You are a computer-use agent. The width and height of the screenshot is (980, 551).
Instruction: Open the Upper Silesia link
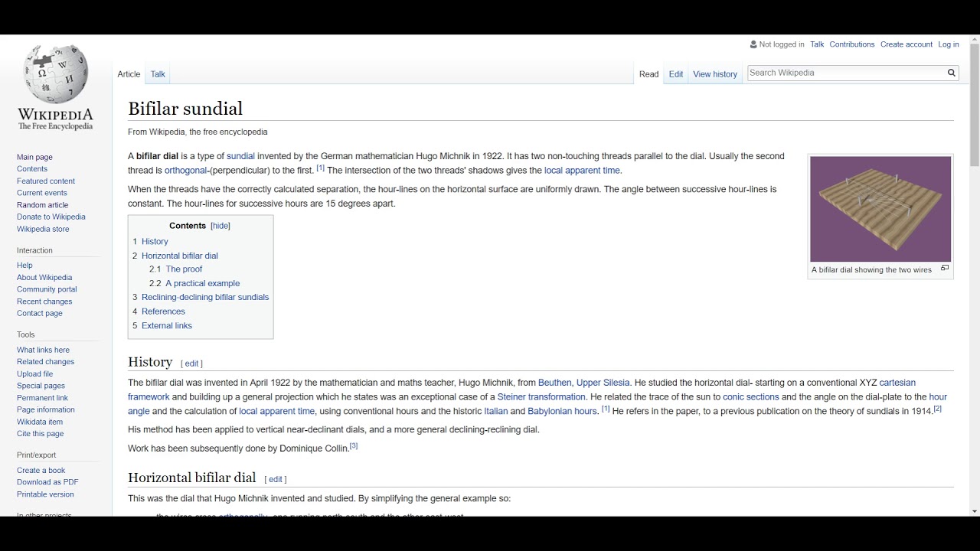(x=603, y=383)
